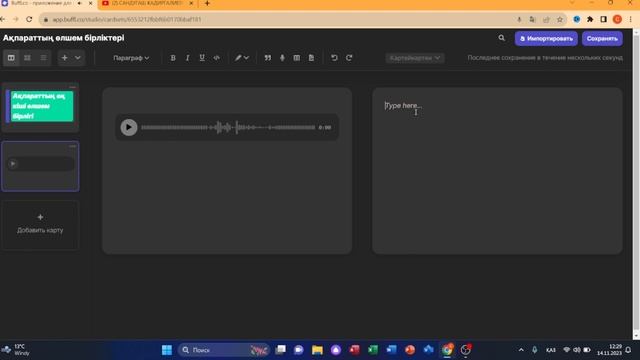Click the Сохранить button

tap(602, 38)
